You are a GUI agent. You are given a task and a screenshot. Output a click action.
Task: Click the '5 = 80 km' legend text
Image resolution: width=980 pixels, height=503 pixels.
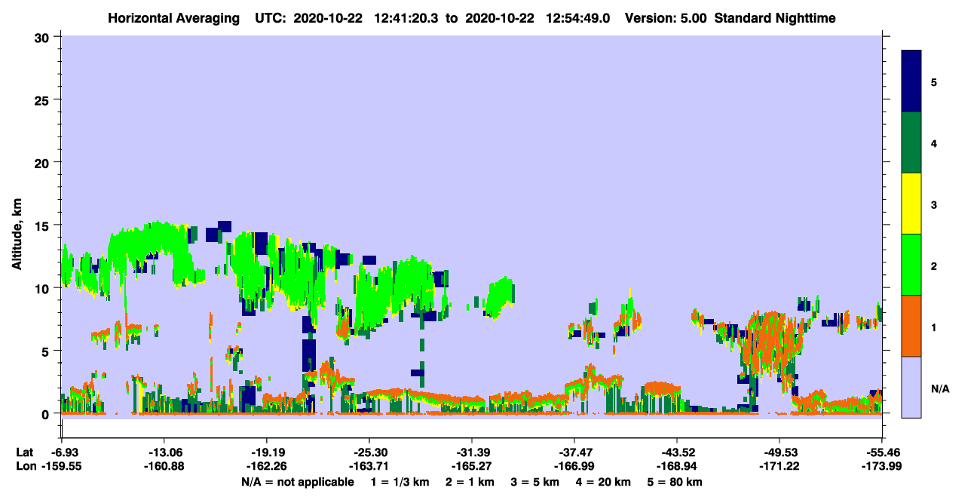pyautogui.click(x=673, y=482)
